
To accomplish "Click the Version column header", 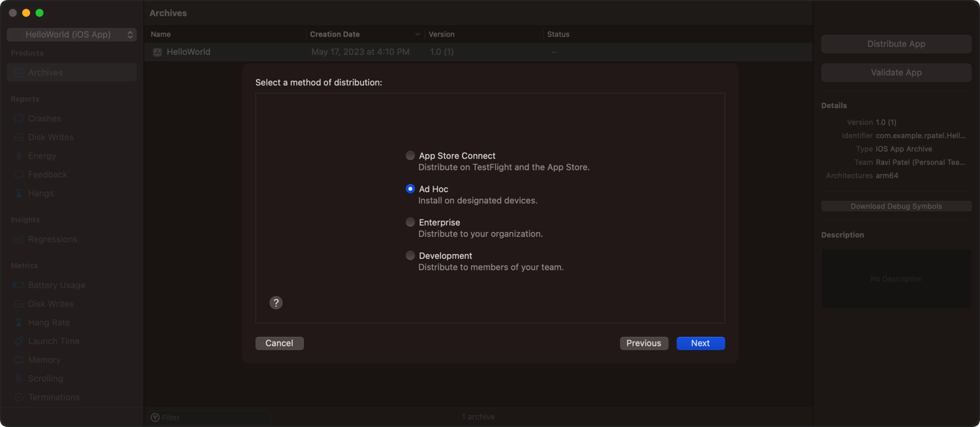I will coord(441,34).
